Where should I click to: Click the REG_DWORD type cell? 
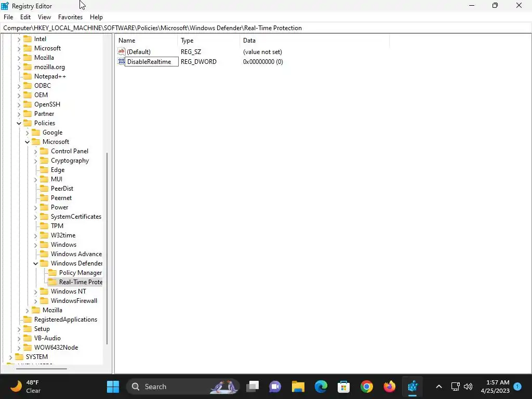tap(198, 62)
